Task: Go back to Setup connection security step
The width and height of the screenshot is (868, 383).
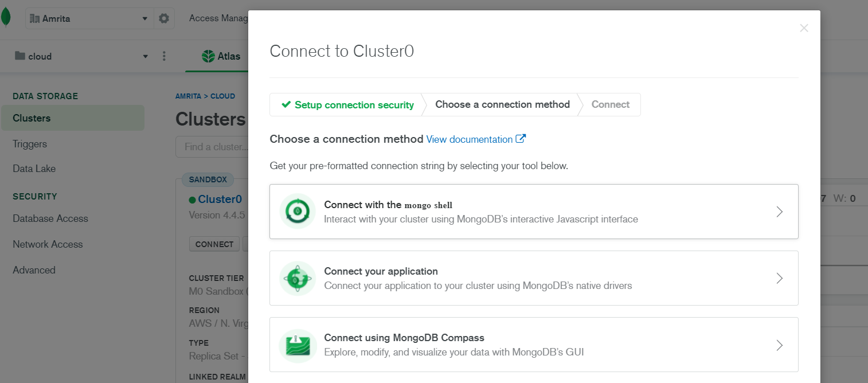Action: [x=347, y=105]
